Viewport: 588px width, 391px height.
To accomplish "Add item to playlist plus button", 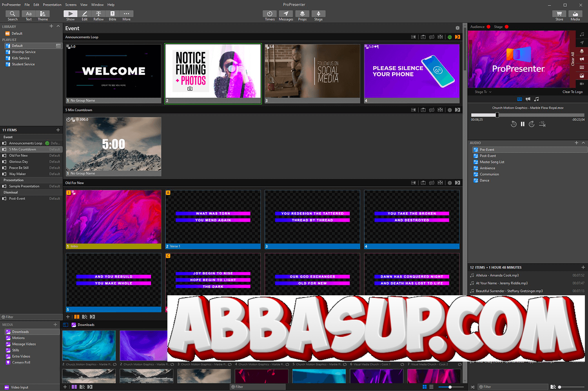I will point(58,130).
